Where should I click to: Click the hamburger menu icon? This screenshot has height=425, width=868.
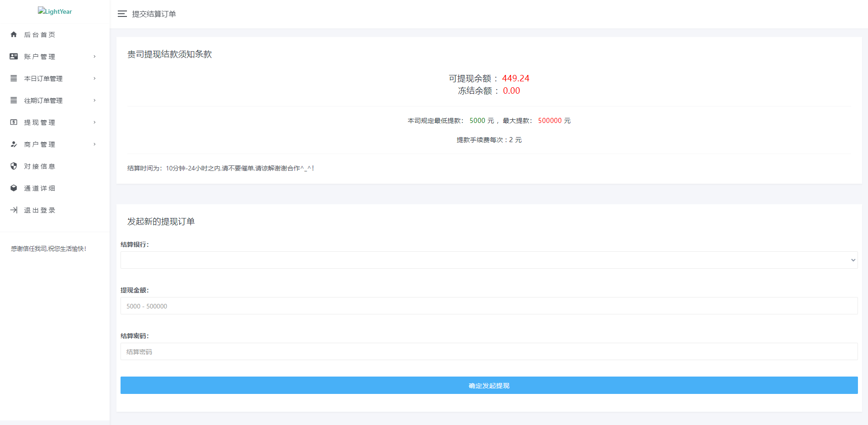122,14
